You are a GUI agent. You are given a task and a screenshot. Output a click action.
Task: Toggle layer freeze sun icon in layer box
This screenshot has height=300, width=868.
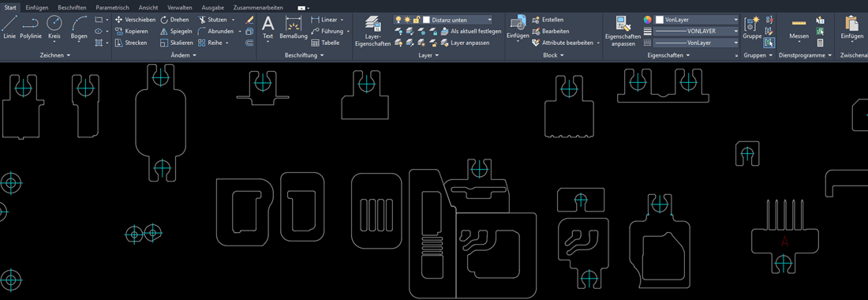407,20
